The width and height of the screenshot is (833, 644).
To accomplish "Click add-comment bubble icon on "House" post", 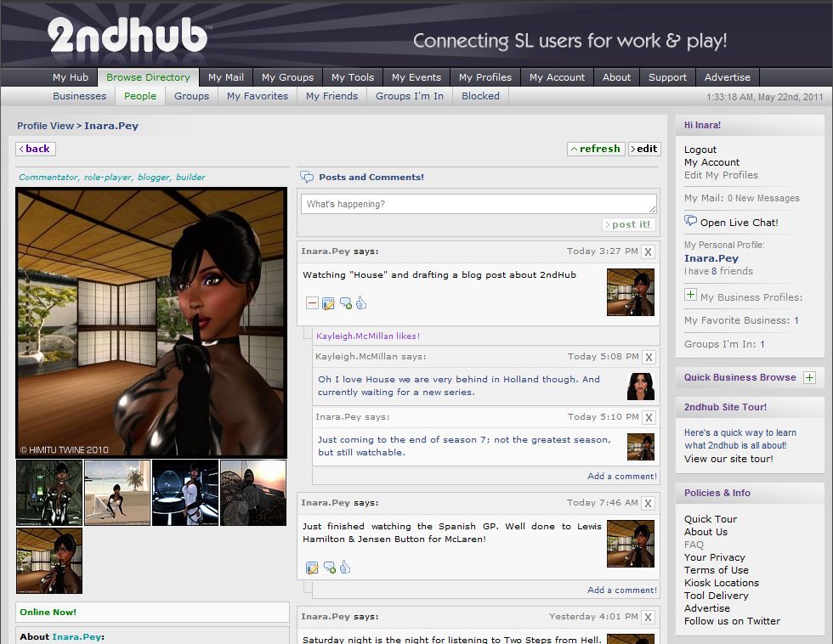I will point(345,303).
